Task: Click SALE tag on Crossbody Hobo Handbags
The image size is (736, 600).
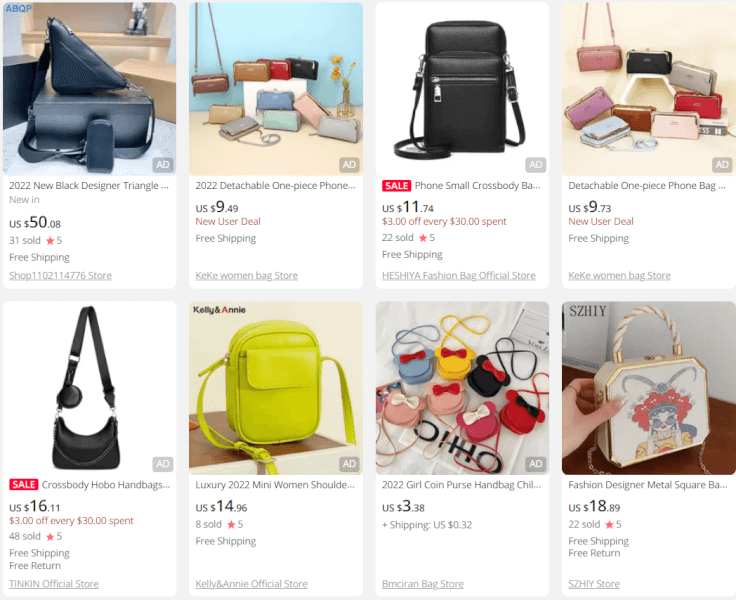Action: tap(23, 485)
